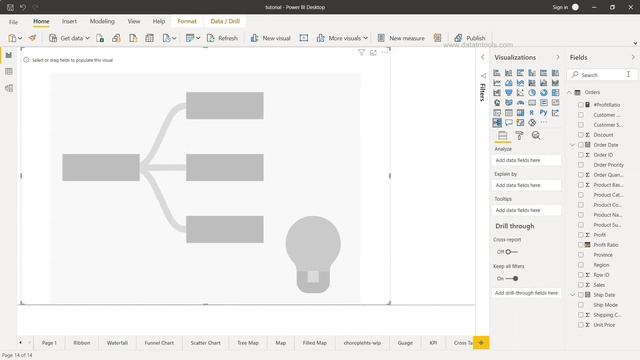Check the Order Priority field checkbox
The width and height of the screenshot is (640, 360).
point(581,165)
